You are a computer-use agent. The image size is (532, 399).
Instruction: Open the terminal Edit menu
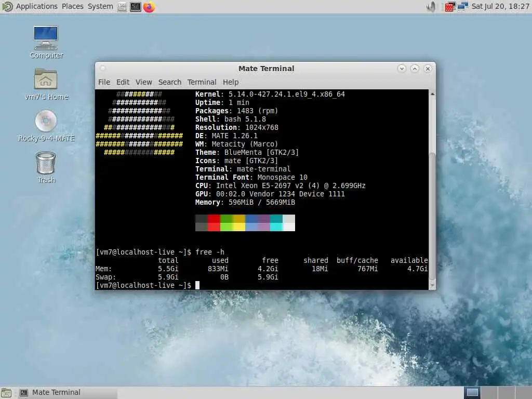123,82
